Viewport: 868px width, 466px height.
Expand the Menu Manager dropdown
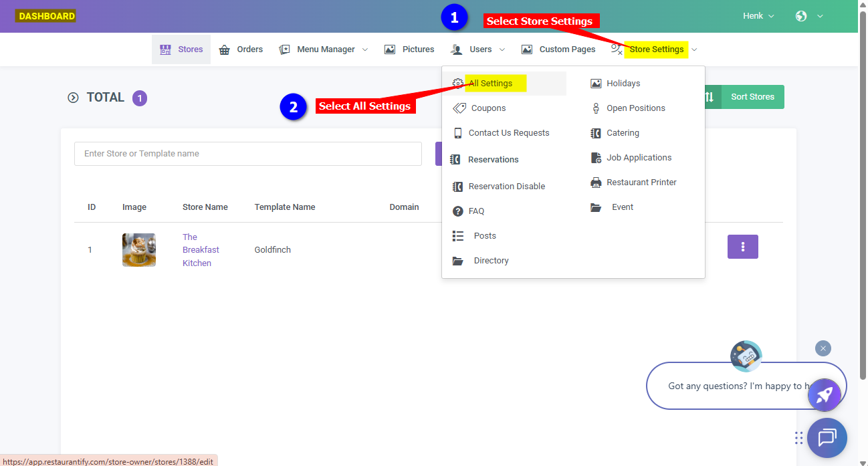[365, 49]
